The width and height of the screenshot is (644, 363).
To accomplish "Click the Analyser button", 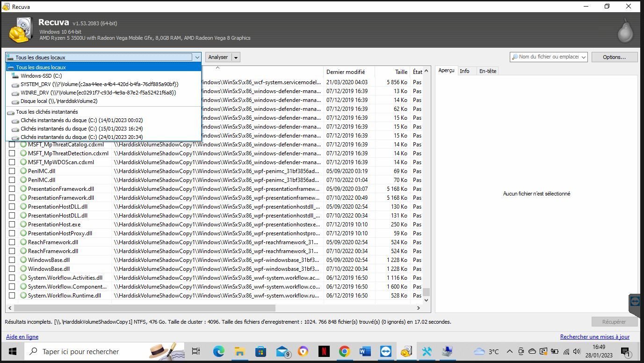I will point(218,57).
